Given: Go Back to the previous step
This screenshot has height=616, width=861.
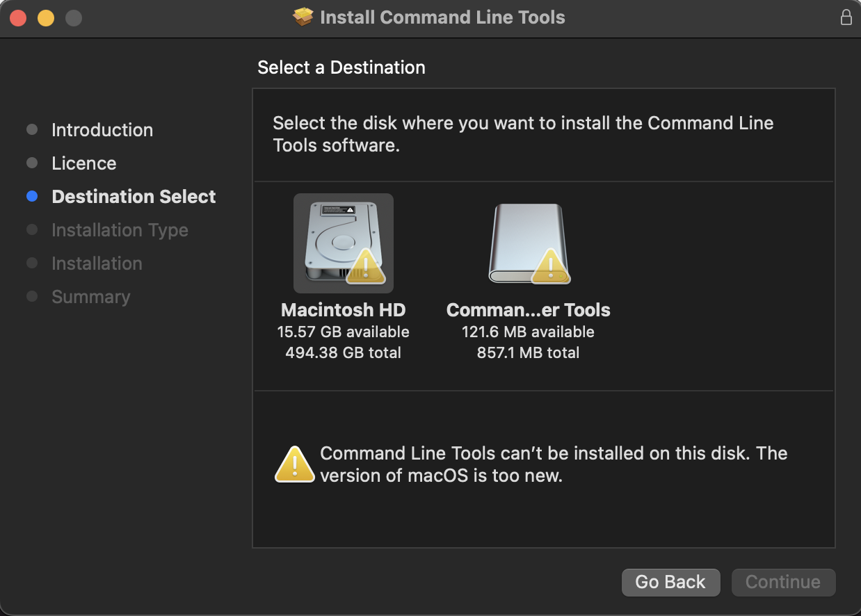Looking at the screenshot, I should tap(670, 582).
